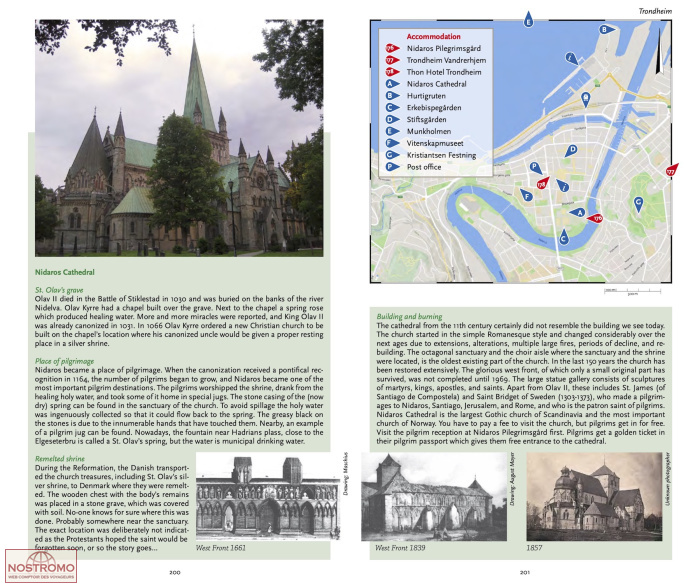Select map marker P on the map
This screenshot has width=700, height=588.
[536, 168]
